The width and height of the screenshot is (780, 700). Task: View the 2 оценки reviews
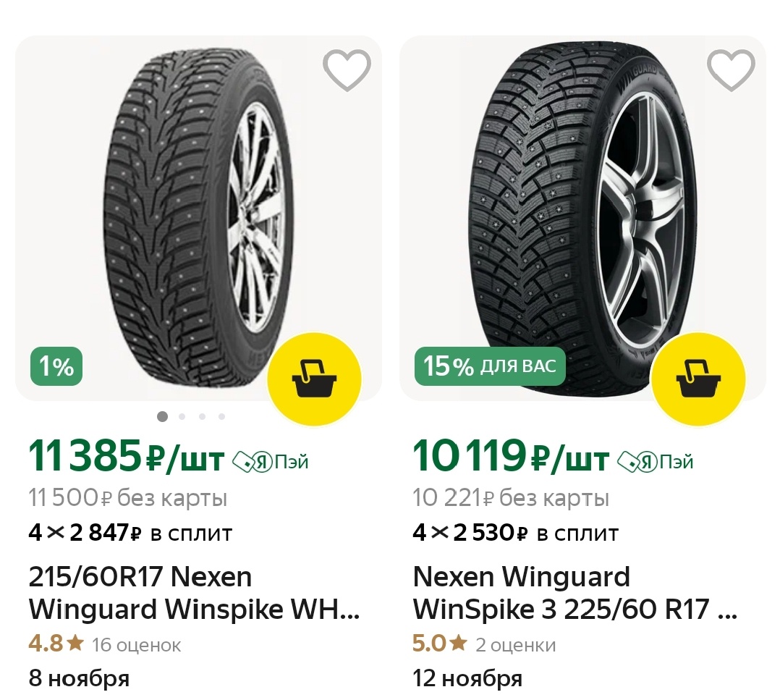[515, 645]
